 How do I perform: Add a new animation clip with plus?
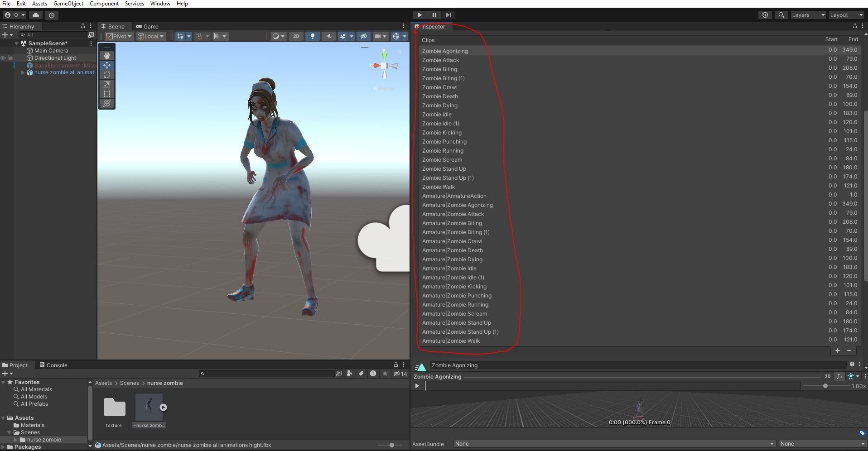point(837,350)
